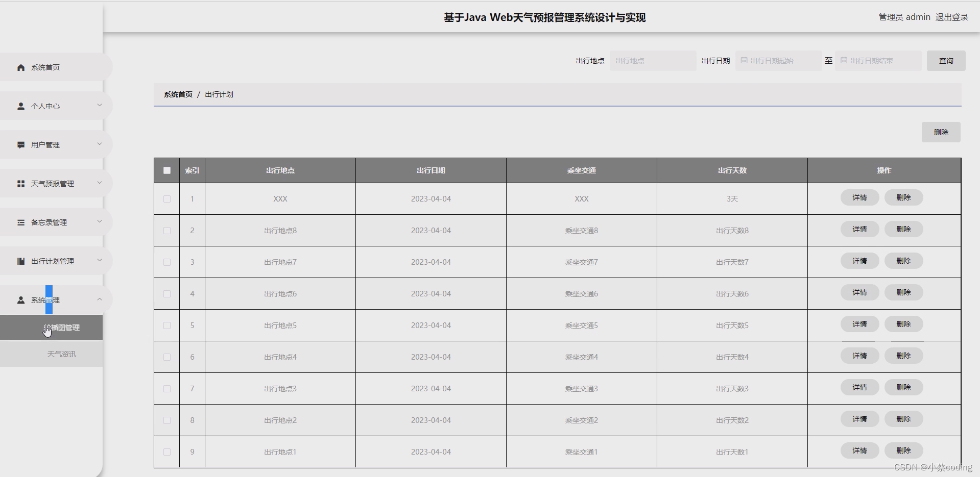Select 出行计划管理 sidebar menu
Screen dimensions: 980x477
tap(55, 261)
